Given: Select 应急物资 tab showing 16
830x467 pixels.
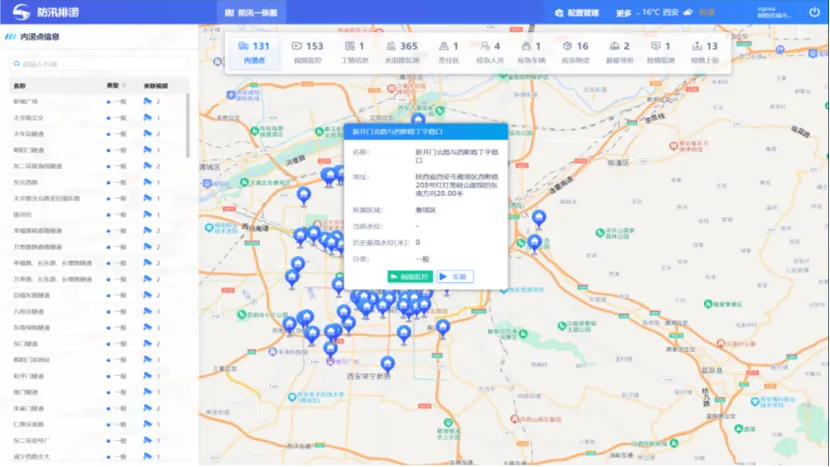Looking at the screenshot, I should (575, 52).
